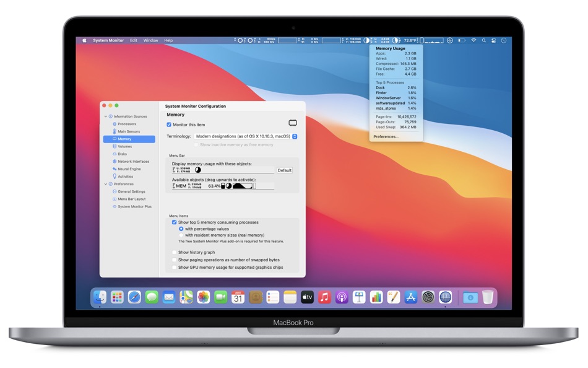Open Notes from the Dock
This screenshot has width=588, height=368.
click(290, 297)
